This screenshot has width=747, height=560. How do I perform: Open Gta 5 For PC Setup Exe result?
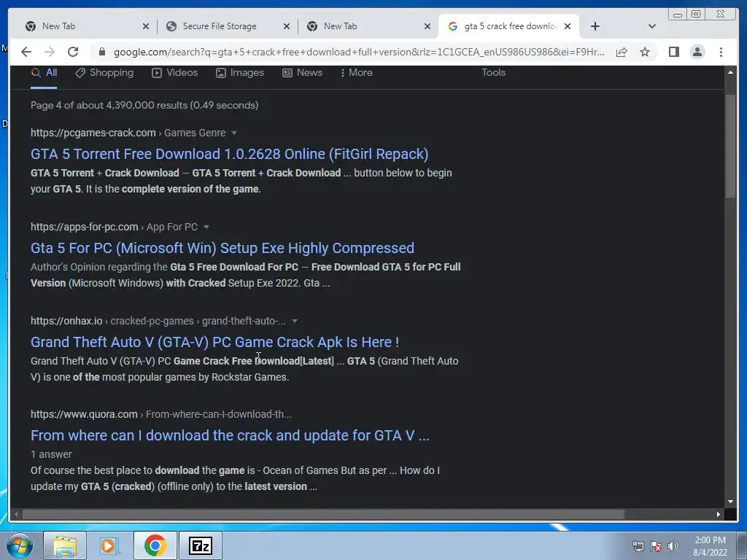pos(222,248)
